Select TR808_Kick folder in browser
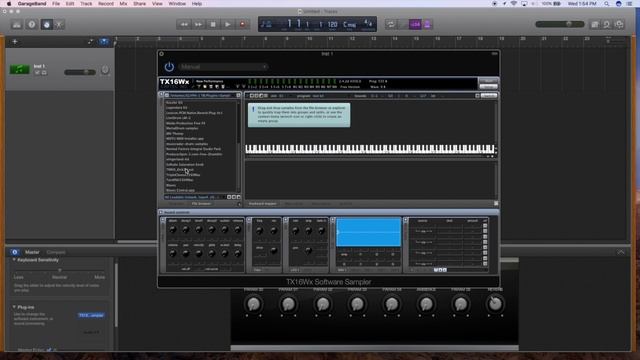 click(180, 169)
